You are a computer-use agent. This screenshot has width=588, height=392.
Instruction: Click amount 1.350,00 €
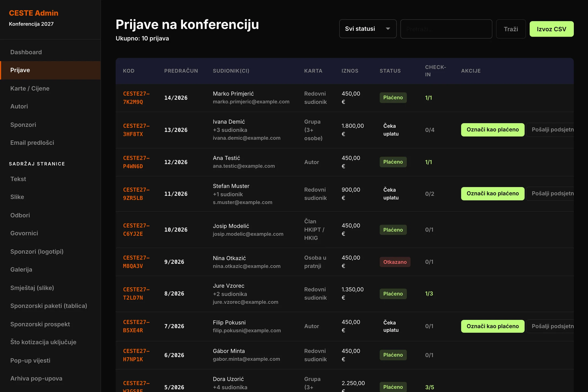click(353, 293)
